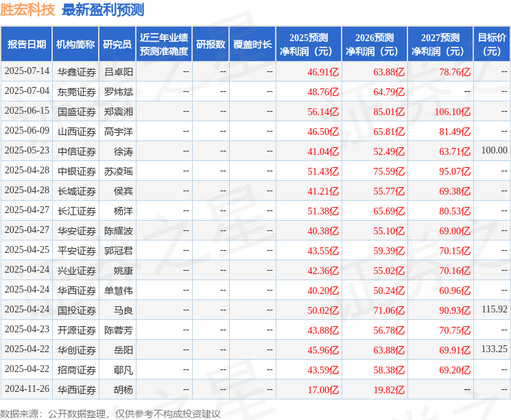Select the 报告日期 column header
Image resolution: width=511 pixels, height=420 pixels.
click(x=27, y=45)
